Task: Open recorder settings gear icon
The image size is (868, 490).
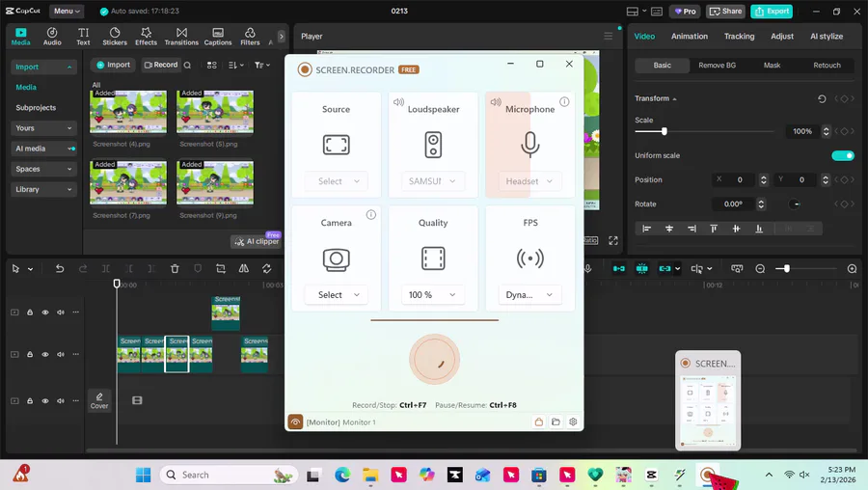Action: pyautogui.click(x=573, y=422)
